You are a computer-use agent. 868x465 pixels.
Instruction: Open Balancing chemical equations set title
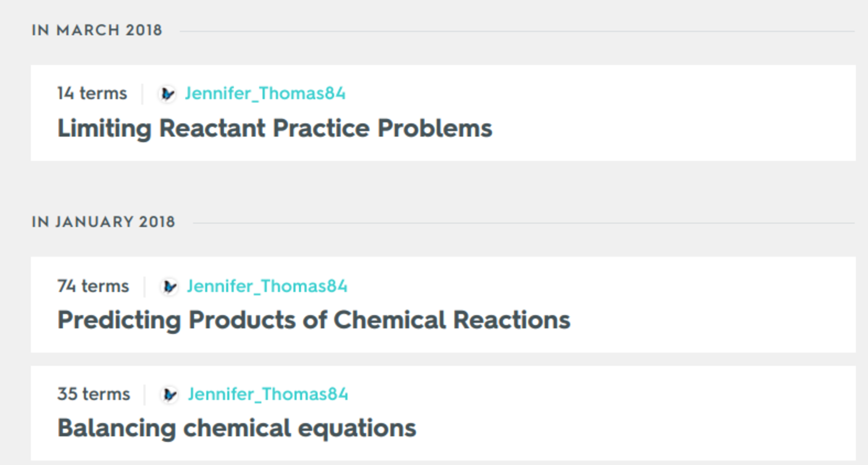[236, 428]
